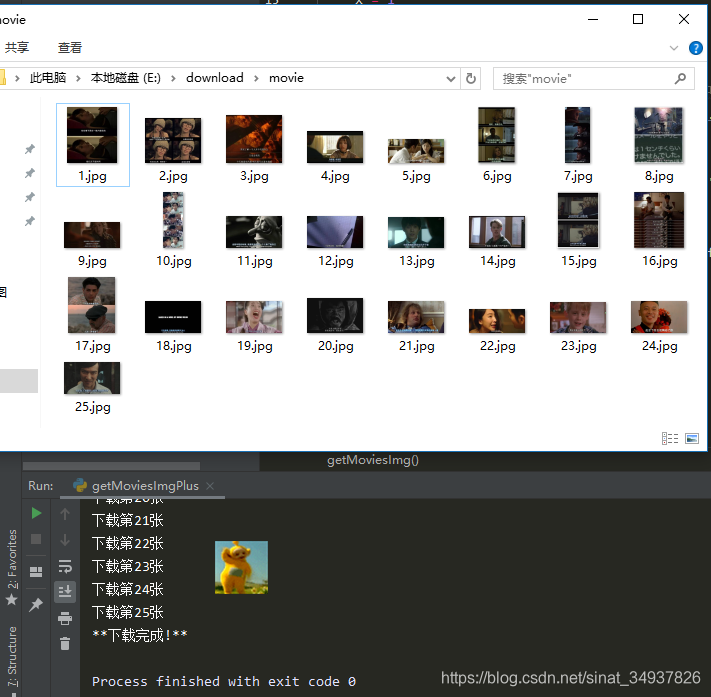
Task: Select the 7.jpg thumbnail
Action: coord(578,135)
